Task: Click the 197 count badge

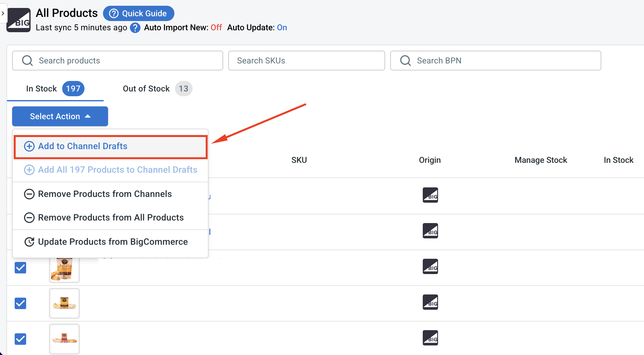Action: pyautogui.click(x=73, y=89)
